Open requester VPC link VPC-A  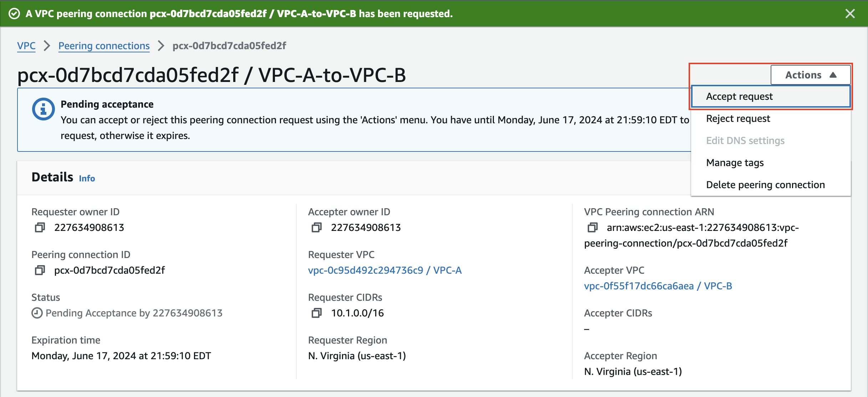(385, 270)
